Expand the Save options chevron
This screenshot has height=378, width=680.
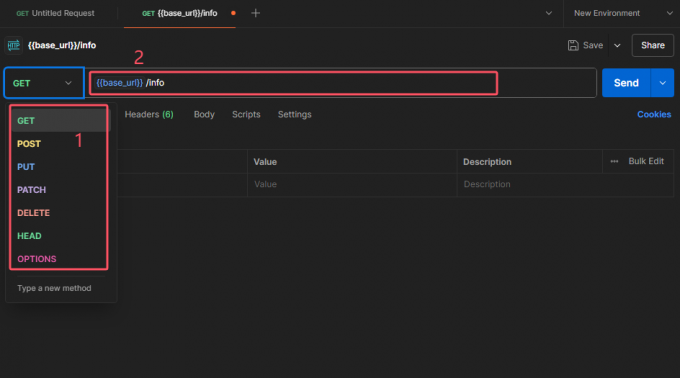pyautogui.click(x=617, y=46)
